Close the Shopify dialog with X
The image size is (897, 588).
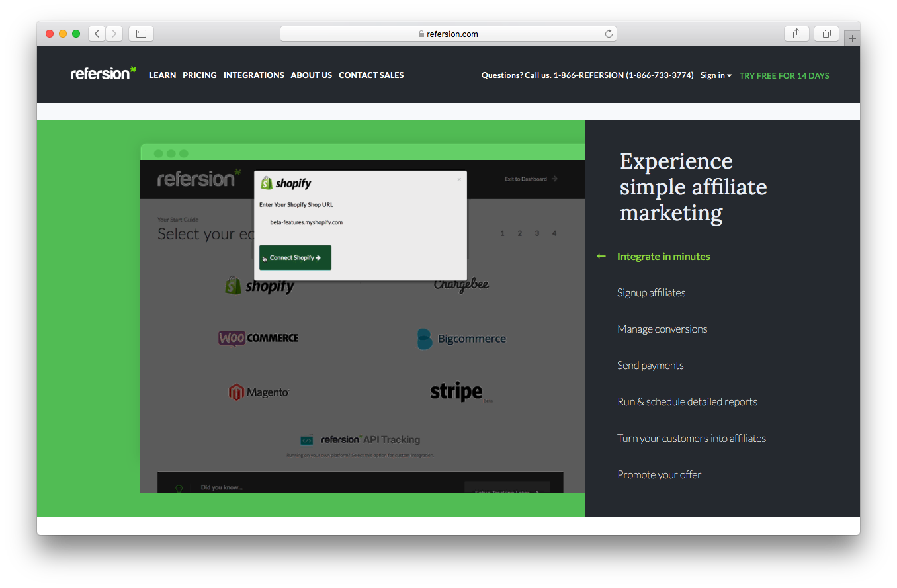coord(459,179)
